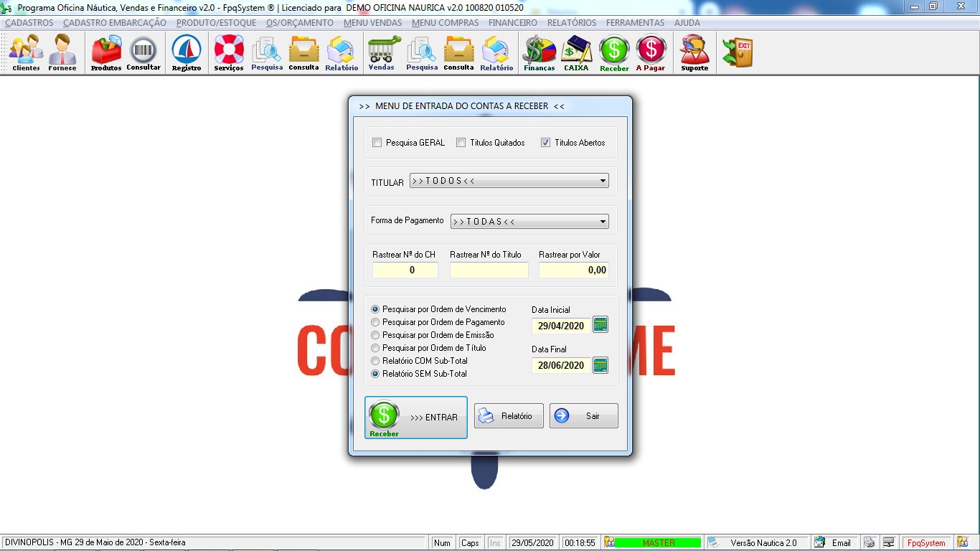This screenshot has height=551, width=980.
Task: Open the FERRAMENTAS menu
Action: pos(635,23)
